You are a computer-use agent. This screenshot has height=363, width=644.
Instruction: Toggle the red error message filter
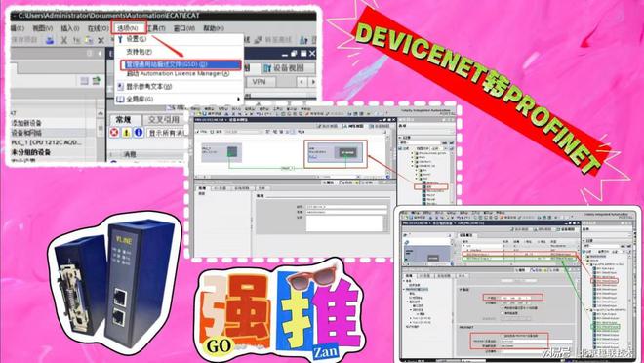(x=114, y=133)
